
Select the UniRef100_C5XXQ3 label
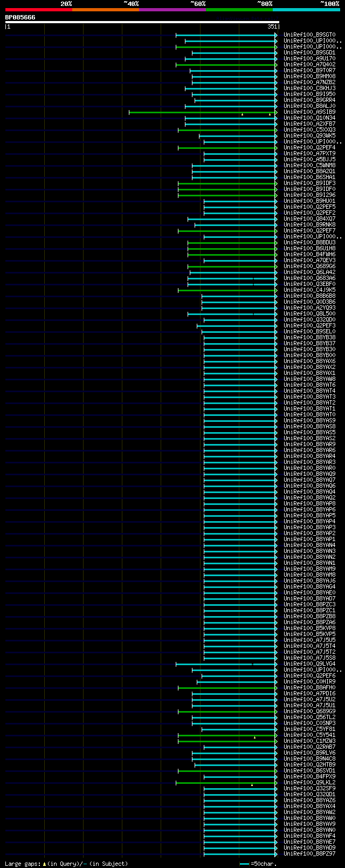pos(309,130)
